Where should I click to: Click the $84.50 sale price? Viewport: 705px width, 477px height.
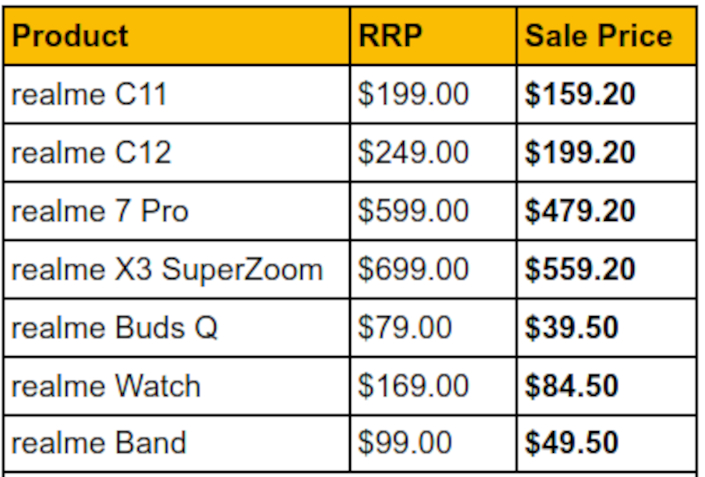coord(572,385)
